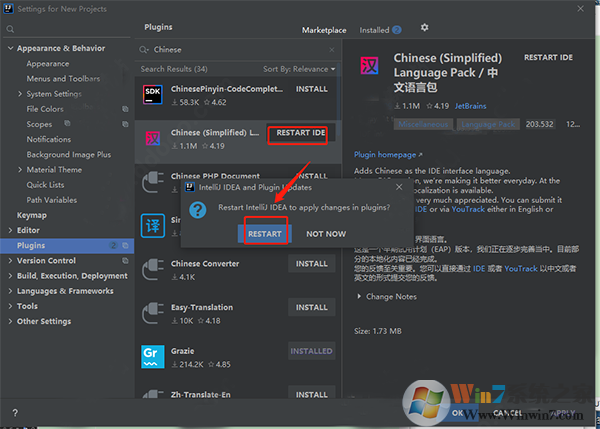Expand the Change Notes section
The width and height of the screenshot is (600, 429).
[x=360, y=297]
